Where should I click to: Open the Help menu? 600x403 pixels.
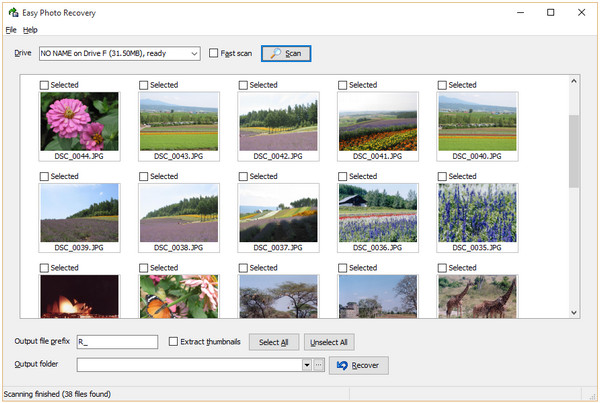click(30, 30)
